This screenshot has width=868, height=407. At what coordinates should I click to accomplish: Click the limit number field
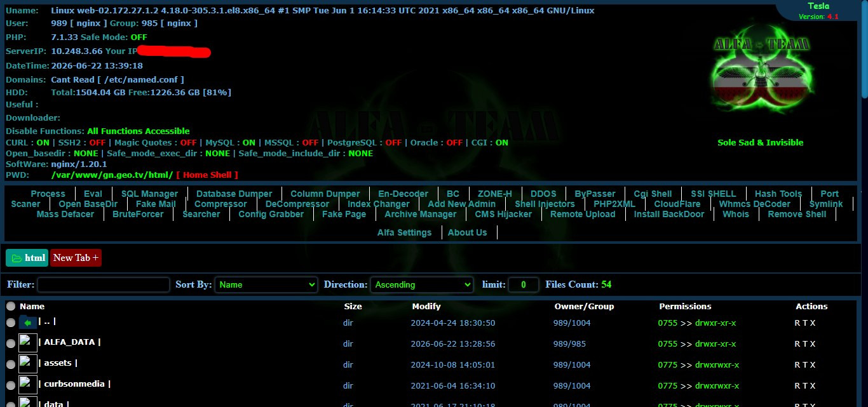pos(524,284)
